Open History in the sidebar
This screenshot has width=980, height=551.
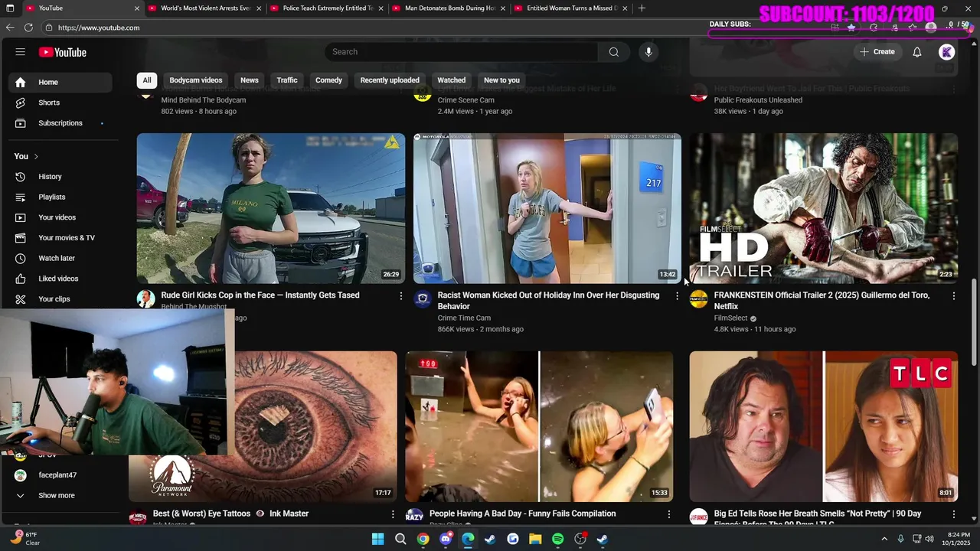coord(60,177)
